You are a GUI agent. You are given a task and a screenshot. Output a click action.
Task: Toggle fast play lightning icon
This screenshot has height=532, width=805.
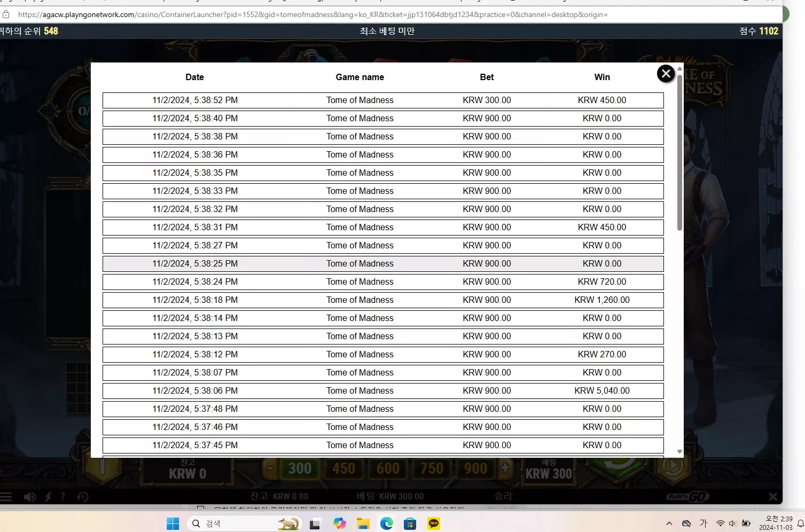click(48, 497)
